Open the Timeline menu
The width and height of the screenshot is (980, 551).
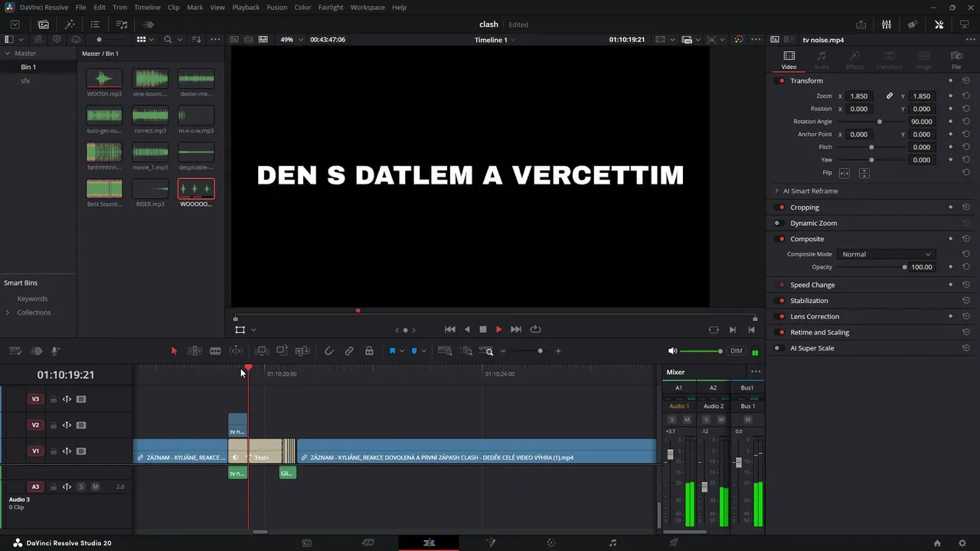pos(147,7)
